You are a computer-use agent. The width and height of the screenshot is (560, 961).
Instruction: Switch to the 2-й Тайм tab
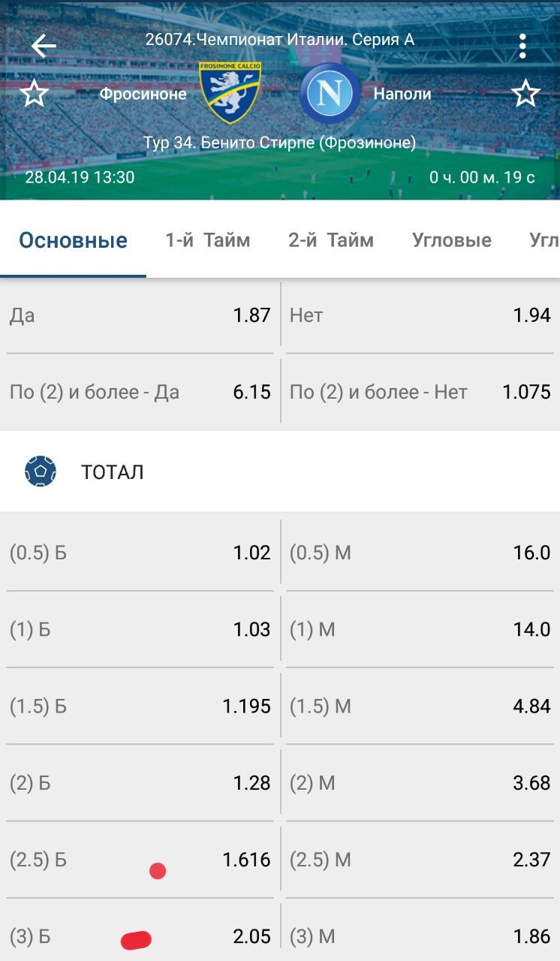pos(331,240)
